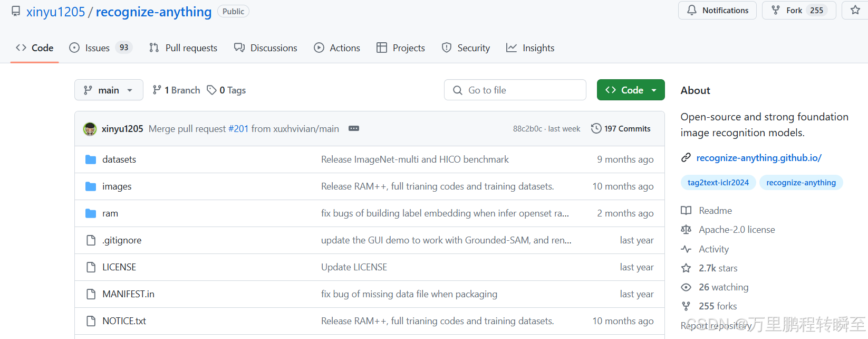Click the file icon for MANIFEST.in
The image size is (868, 339).
tap(91, 294)
